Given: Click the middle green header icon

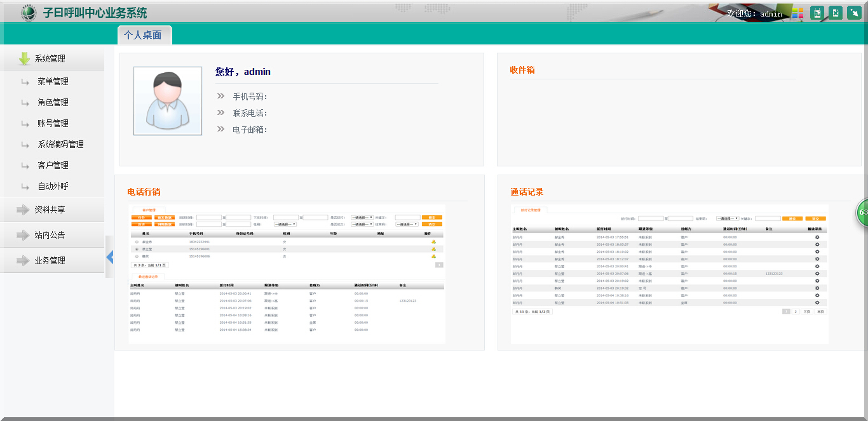Looking at the screenshot, I should [x=836, y=13].
